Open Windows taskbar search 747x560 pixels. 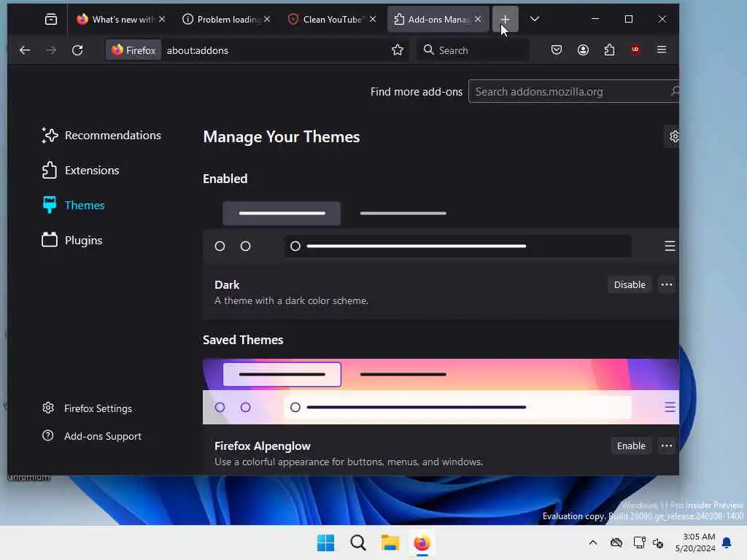coord(357,542)
